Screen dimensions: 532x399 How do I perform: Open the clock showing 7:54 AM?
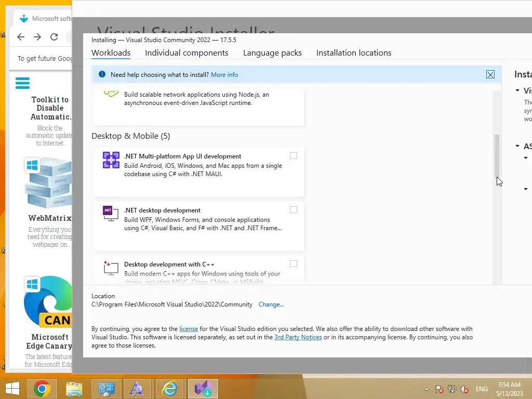pyautogui.click(x=509, y=385)
